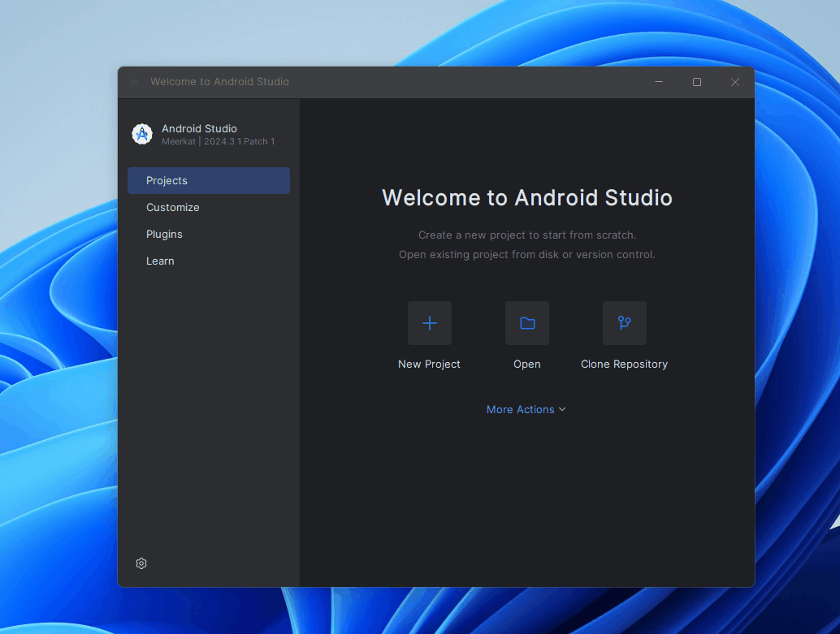
Task: Select the Projects tab
Action: [x=209, y=180]
